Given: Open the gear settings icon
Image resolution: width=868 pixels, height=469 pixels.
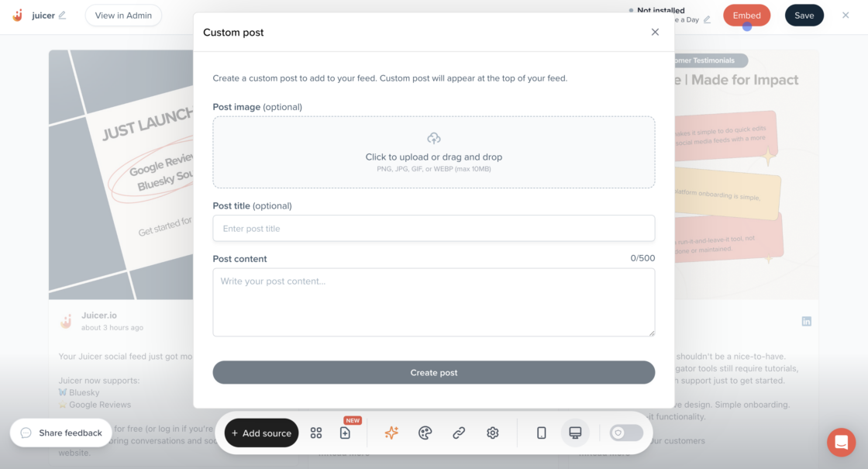Looking at the screenshot, I should [x=493, y=433].
